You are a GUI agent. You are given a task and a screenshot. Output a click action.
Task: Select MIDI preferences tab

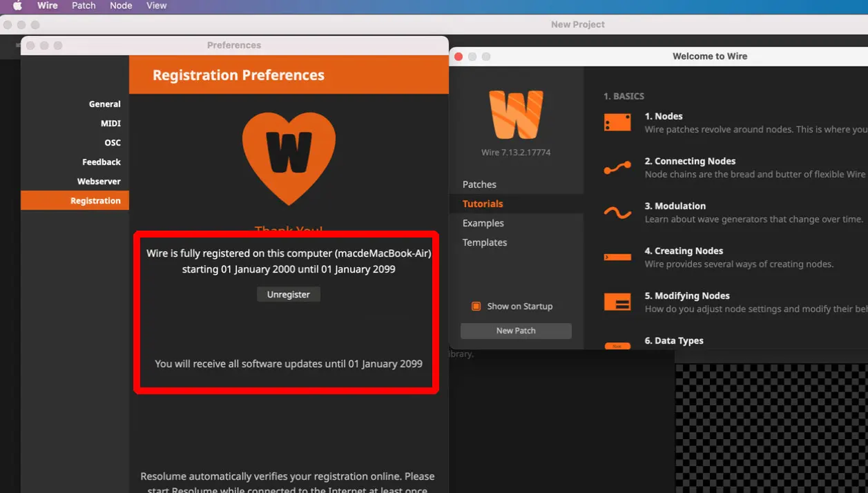75,124
